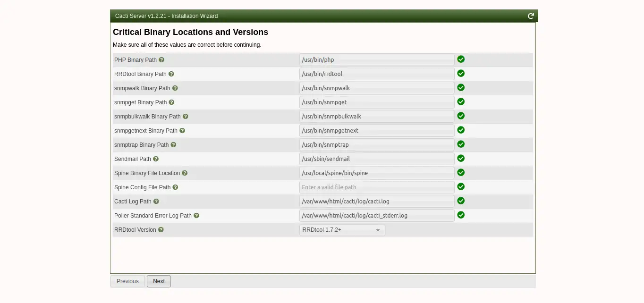Click into the snmptrap Binary Path field
This screenshot has height=303, width=644.
coord(376,145)
